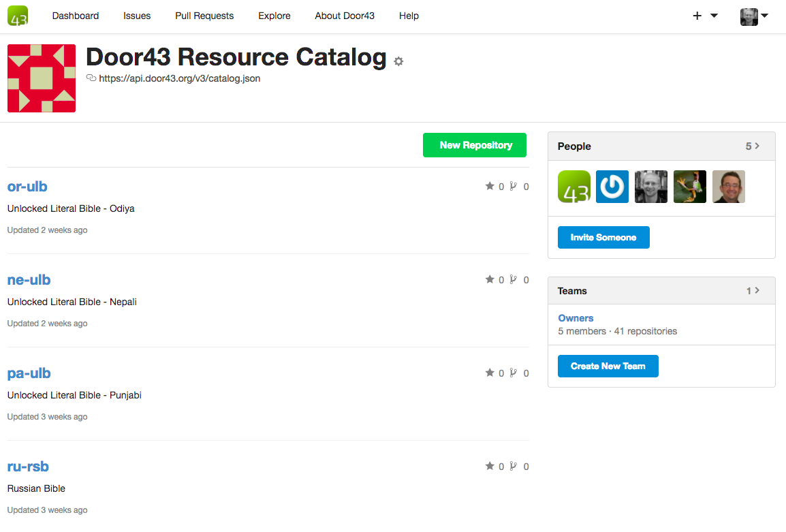
Task: Click the Door43 logo in the navbar
Action: (x=18, y=16)
